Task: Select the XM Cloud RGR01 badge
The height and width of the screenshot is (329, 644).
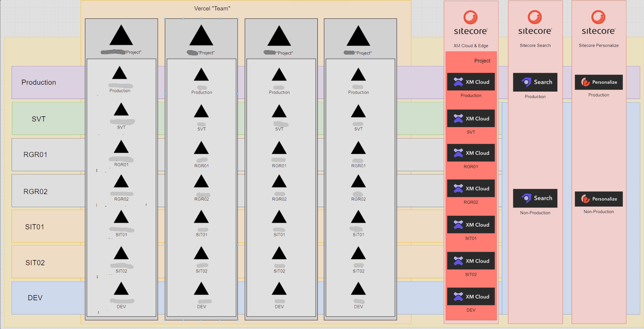Action: (471, 153)
